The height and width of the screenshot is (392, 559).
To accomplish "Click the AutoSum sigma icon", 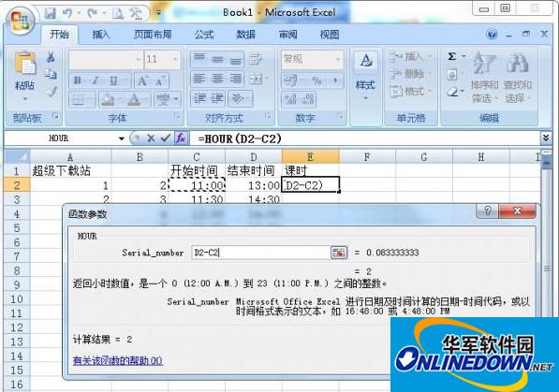I will pos(451,56).
